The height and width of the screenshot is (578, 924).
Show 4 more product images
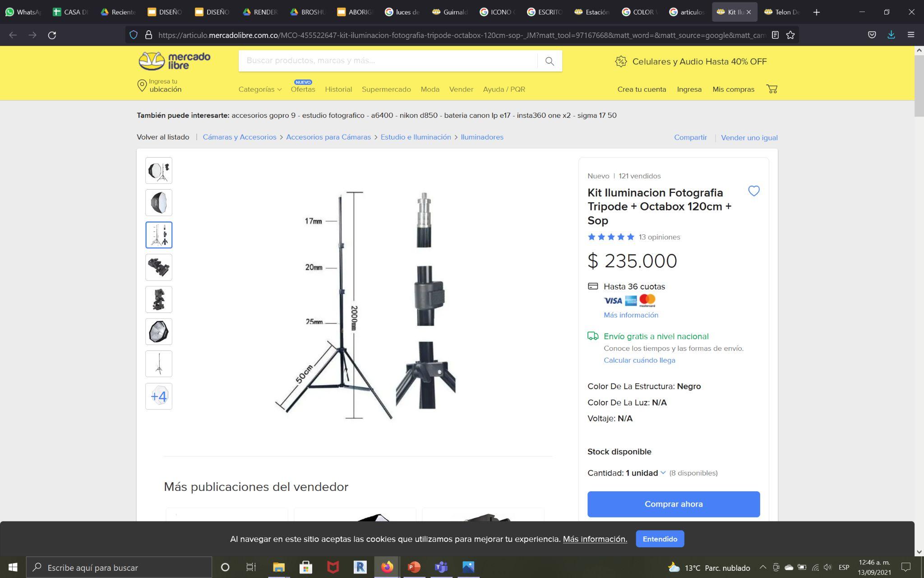click(159, 396)
